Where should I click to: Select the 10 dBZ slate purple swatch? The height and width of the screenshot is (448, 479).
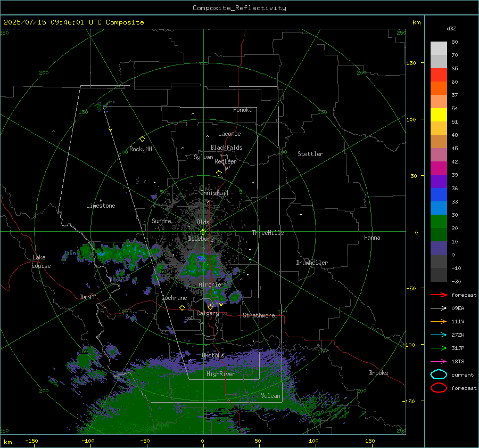tap(439, 248)
